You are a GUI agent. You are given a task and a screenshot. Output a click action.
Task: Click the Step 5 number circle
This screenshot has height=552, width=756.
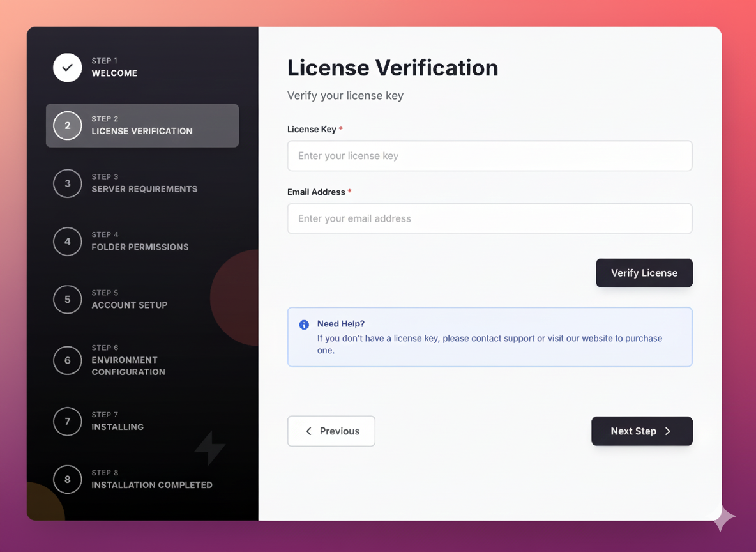(x=68, y=300)
